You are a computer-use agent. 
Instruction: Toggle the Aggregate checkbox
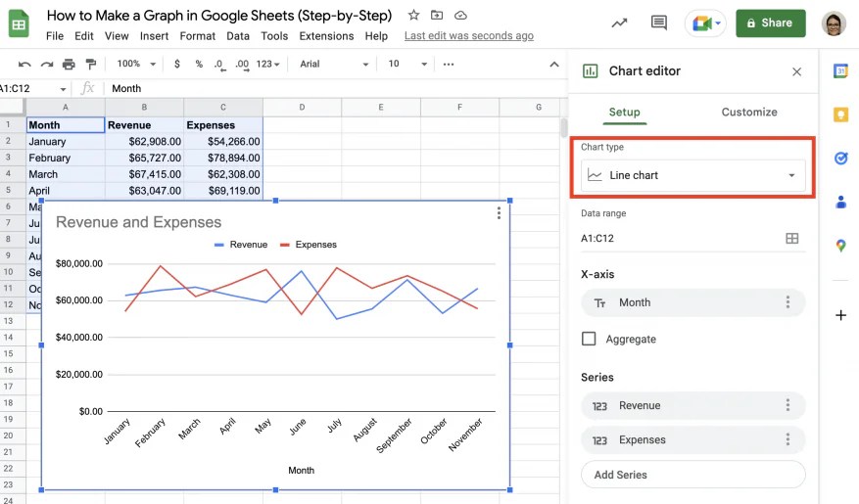pyautogui.click(x=589, y=339)
